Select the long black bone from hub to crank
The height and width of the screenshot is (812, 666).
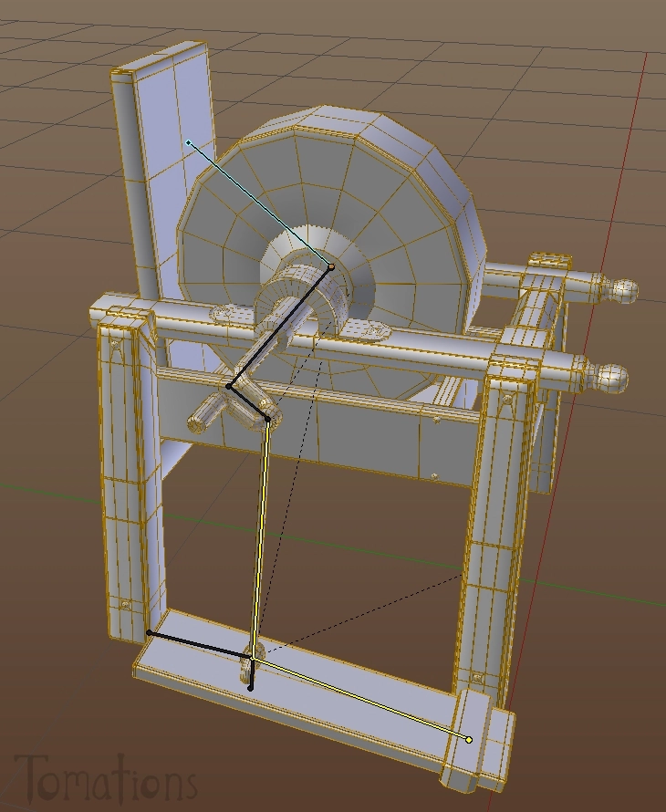tap(280, 327)
